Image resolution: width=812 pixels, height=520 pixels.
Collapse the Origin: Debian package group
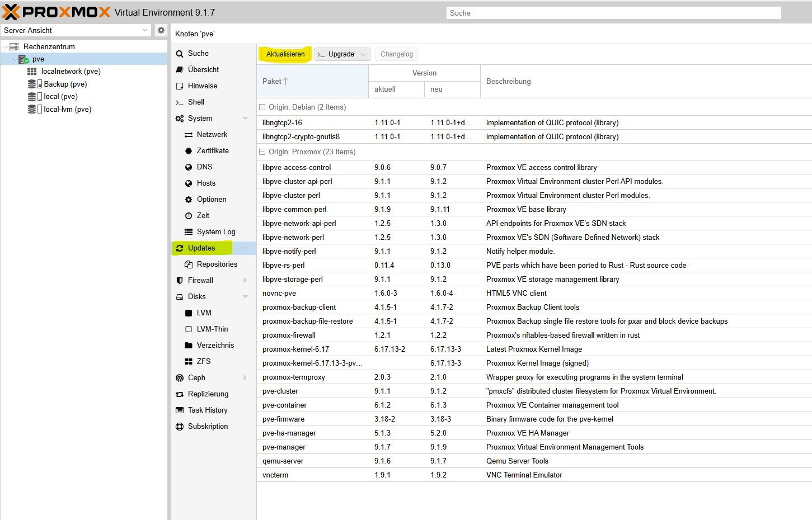pos(262,107)
